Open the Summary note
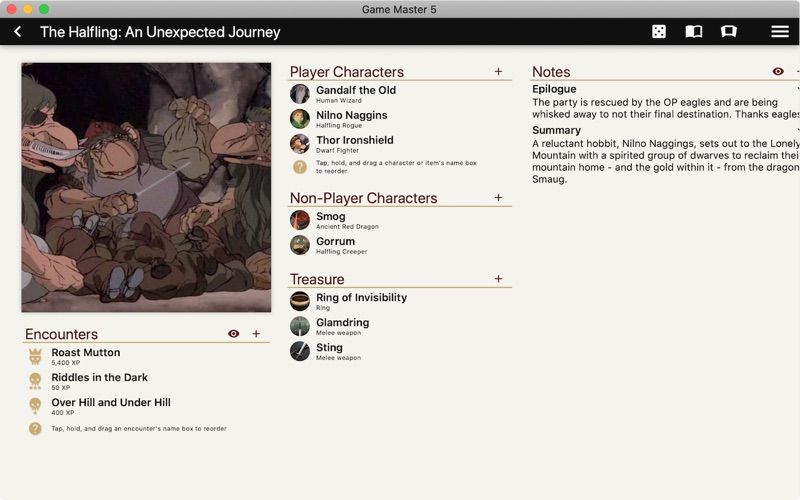The height and width of the screenshot is (500, 800). pos(556,130)
